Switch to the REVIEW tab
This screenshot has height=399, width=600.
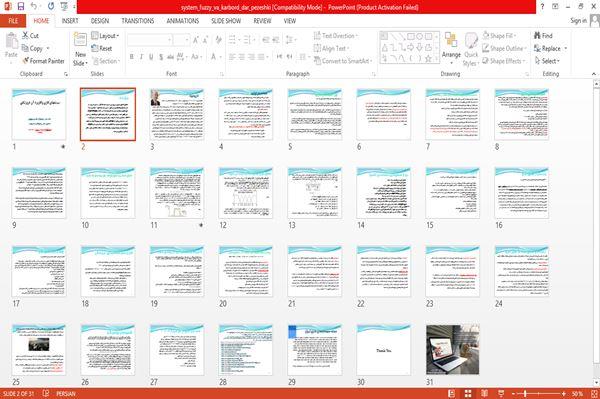coord(262,21)
